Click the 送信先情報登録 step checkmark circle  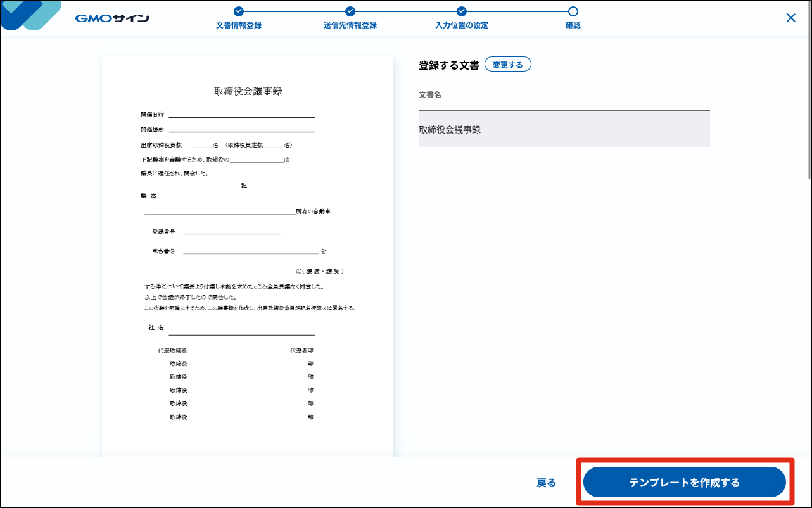pyautogui.click(x=350, y=11)
